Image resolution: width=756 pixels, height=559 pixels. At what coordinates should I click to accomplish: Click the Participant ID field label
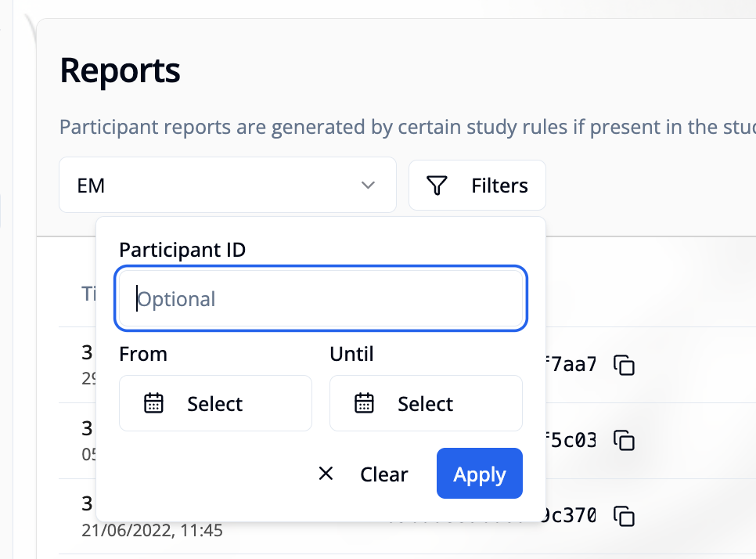182,250
